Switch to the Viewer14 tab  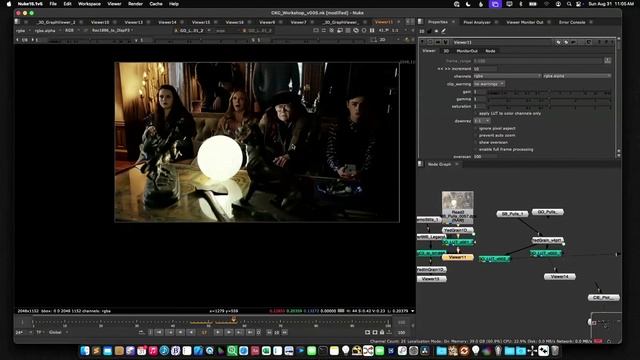pyautogui.click(x=167, y=22)
